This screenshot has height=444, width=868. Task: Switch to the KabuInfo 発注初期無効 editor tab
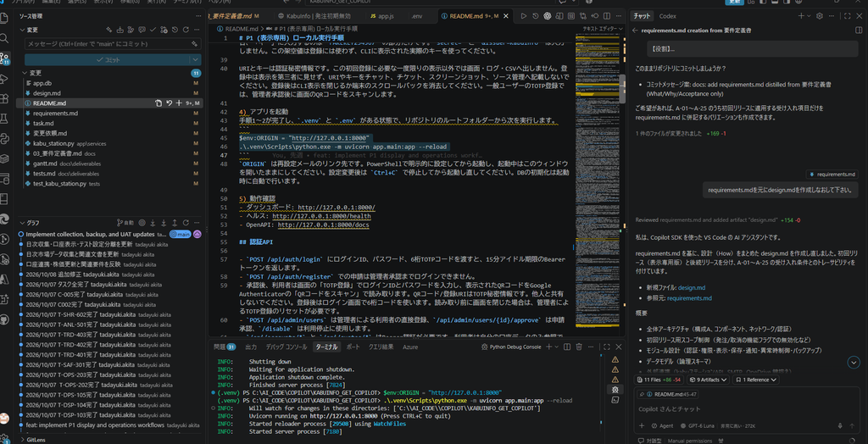[314, 16]
